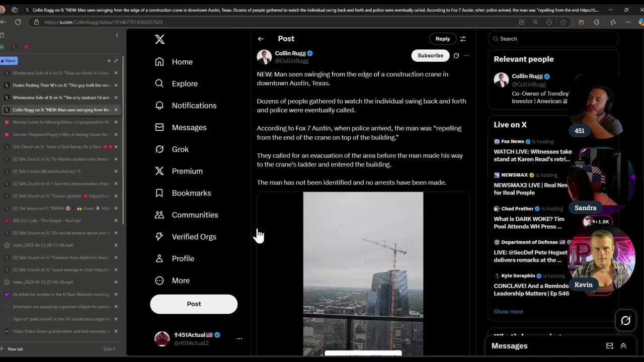644x362 pixels.
Task: Go to Explore in X sidebar
Action: click(x=176, y=83)
